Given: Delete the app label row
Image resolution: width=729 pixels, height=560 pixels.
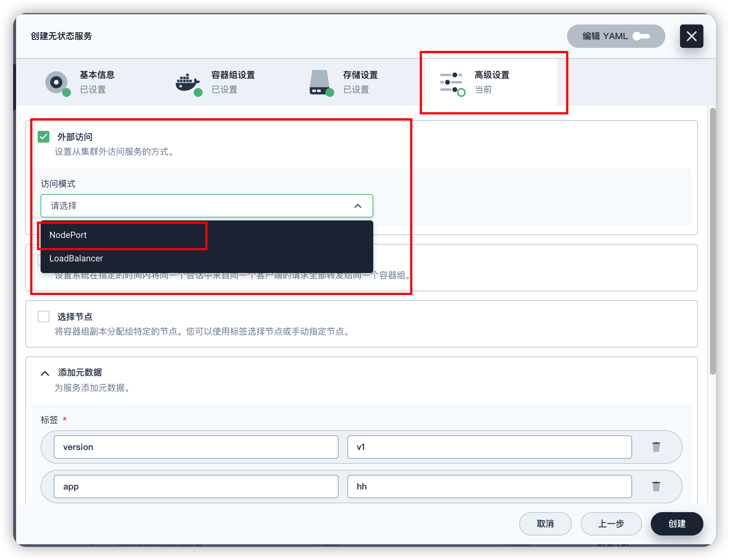Looking at the screenshot, I should [x=656, y=487].
